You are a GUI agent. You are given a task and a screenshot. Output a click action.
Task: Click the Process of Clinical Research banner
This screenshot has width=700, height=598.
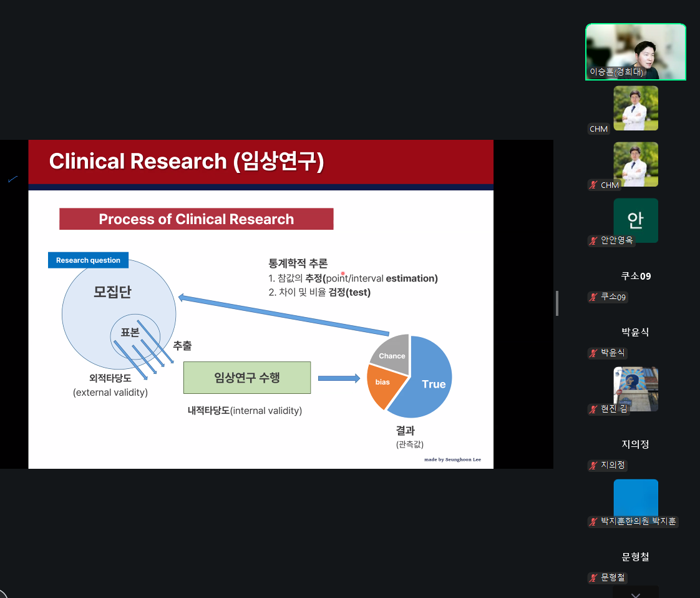[196, 219]
